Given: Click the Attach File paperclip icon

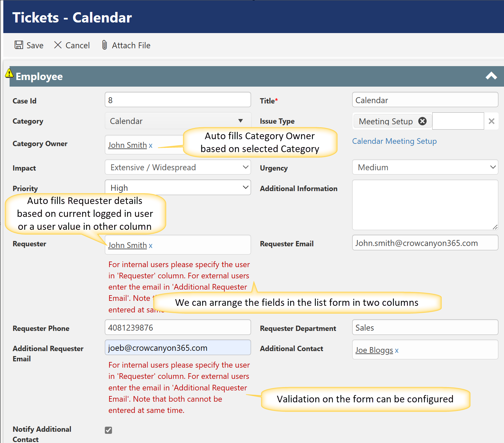Looking at the screenshot, I should tap(105, 45).
